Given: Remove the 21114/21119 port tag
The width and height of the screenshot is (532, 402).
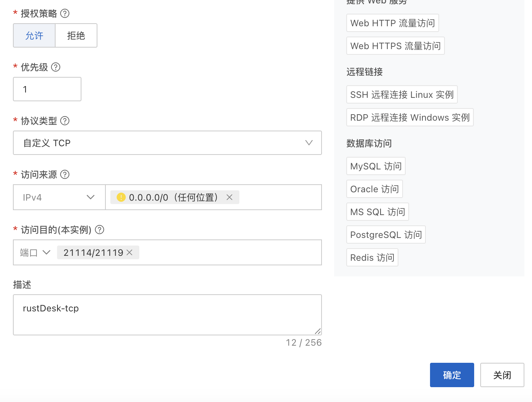Looking at the screenshot, I should (x=129, y=252).
